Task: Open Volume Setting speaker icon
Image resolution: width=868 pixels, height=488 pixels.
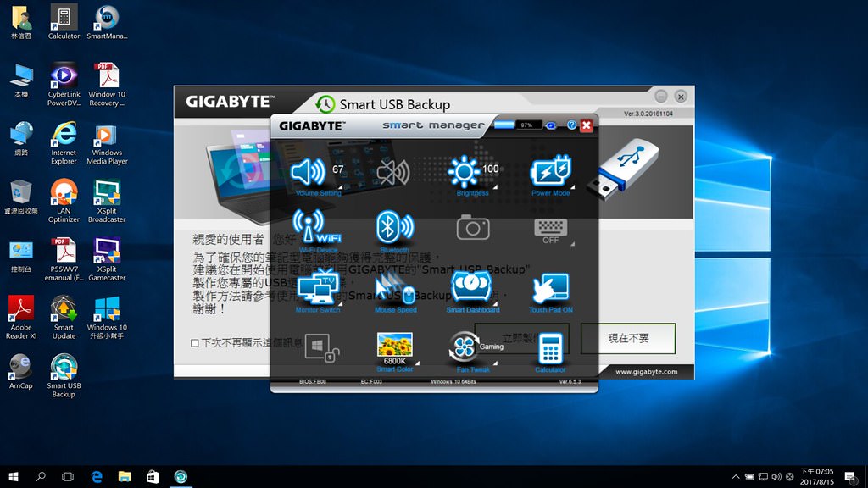Action: (309, 172)
